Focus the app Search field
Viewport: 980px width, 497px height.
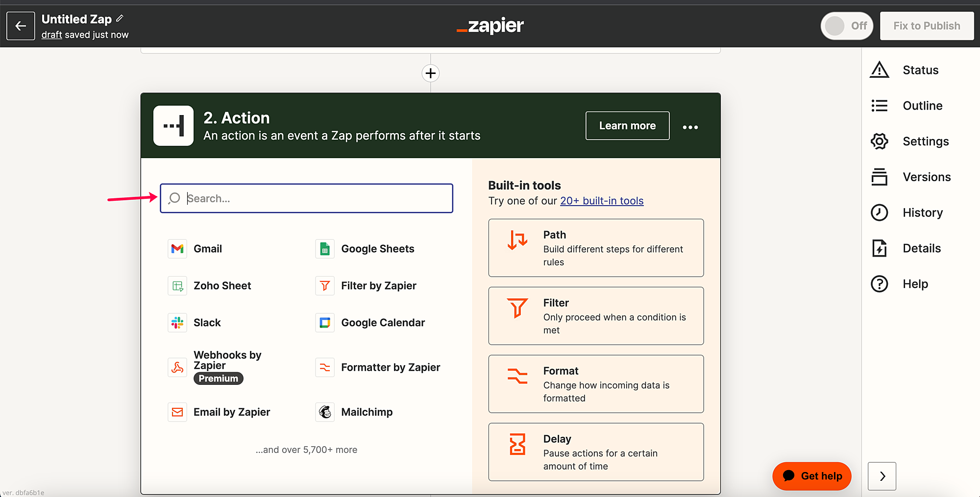pos(307,198)
